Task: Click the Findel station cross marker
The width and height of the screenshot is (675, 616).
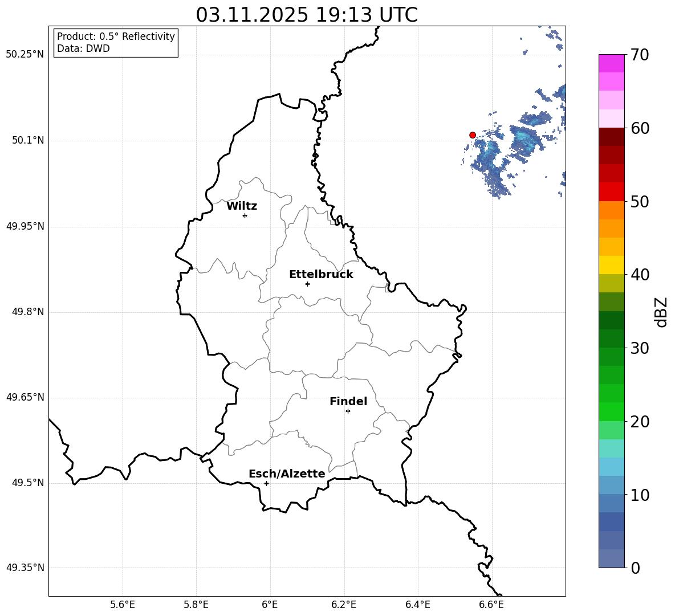Action: pos(348,411)
